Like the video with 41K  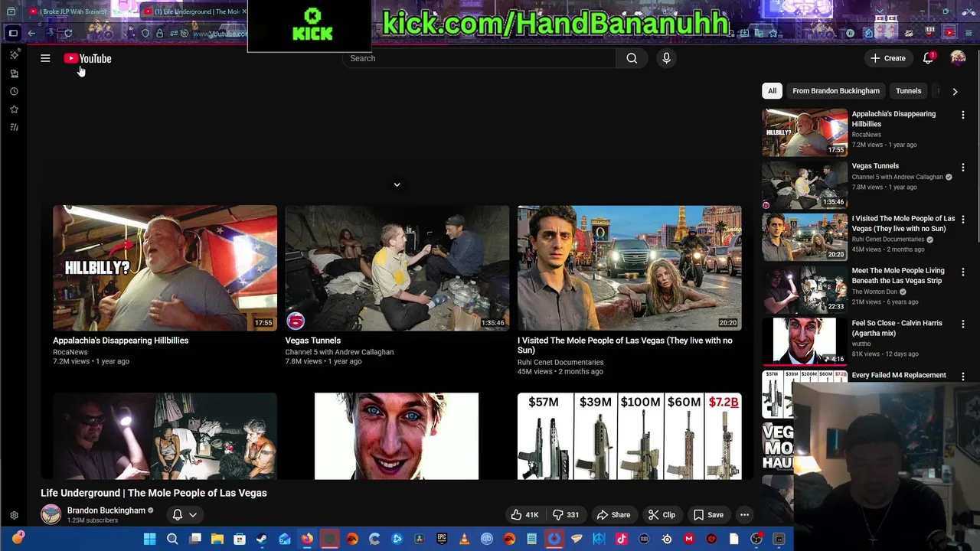tap(524, 515)
